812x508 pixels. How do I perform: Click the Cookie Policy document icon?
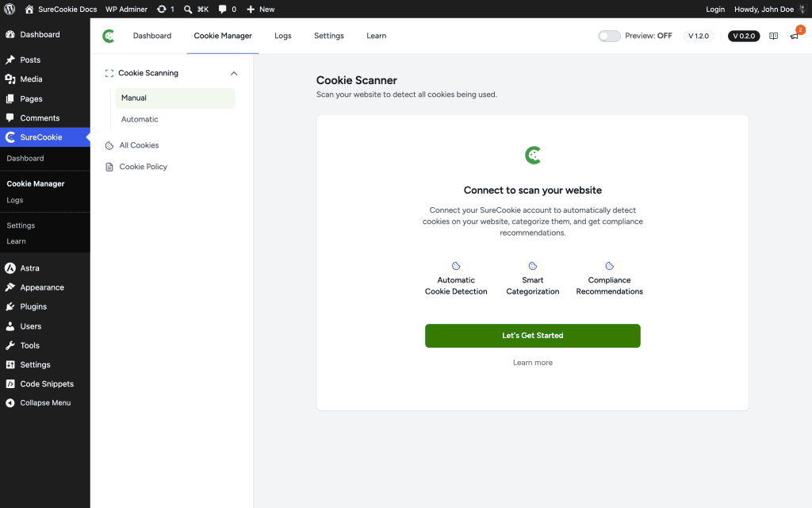click(109, 167)
